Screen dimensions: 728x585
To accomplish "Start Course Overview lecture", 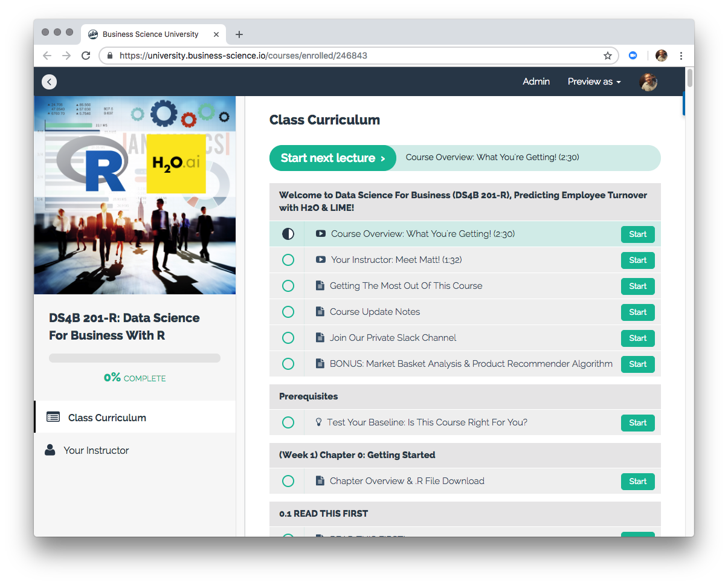I will click(x=637, y=234).
